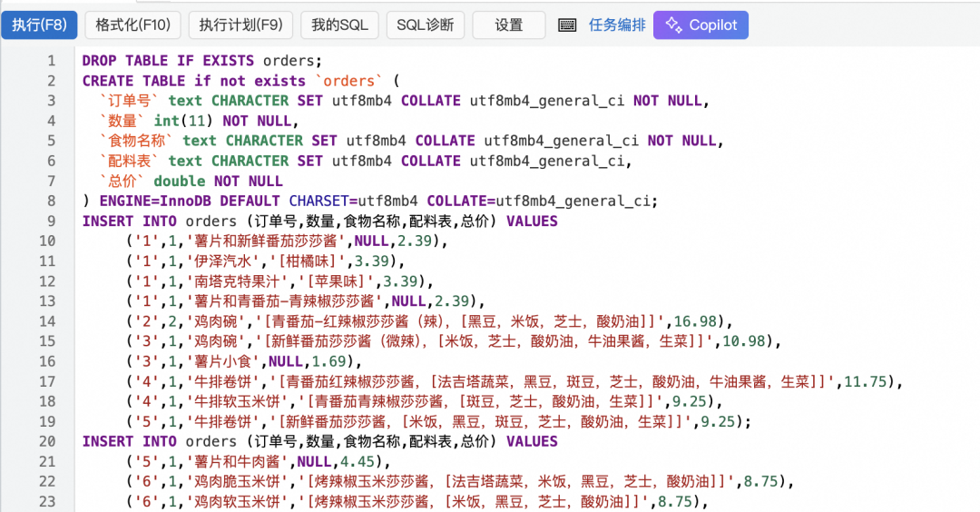
Task: Click row containing '牛排软玉米饼'
Action: (425, 401)
